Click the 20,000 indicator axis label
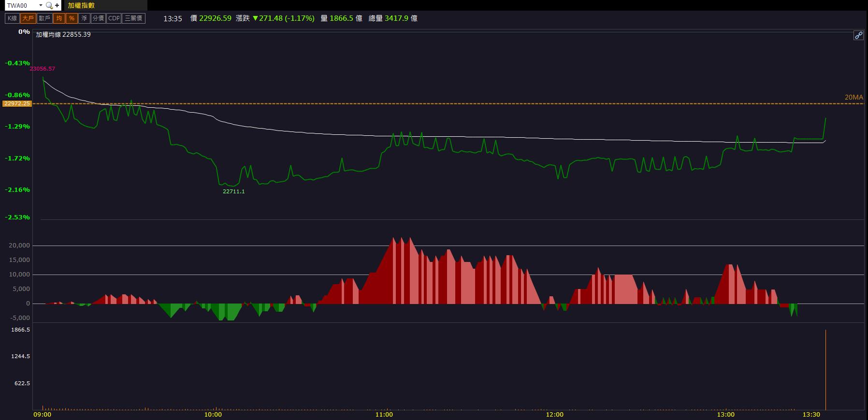 point(19,246)
